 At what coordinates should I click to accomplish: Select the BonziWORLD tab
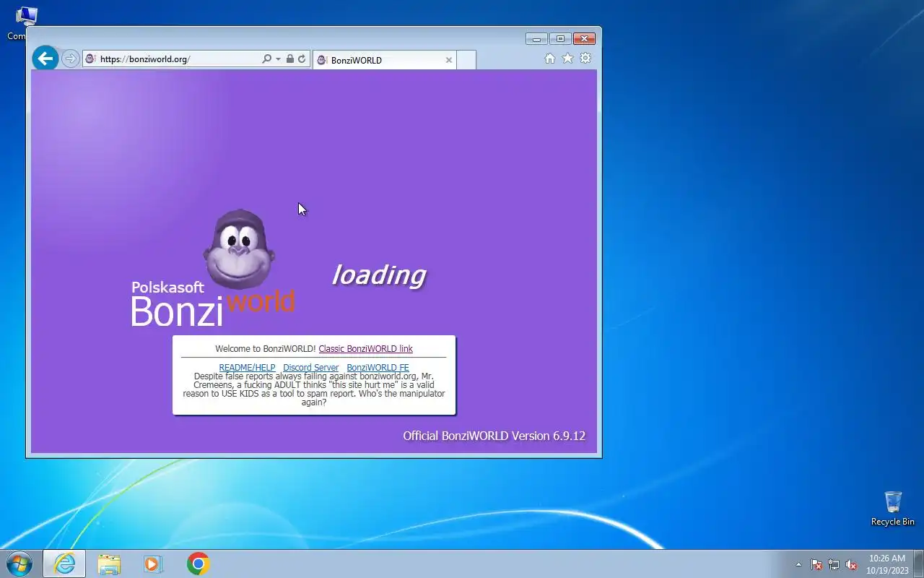(x=385, y=60)
